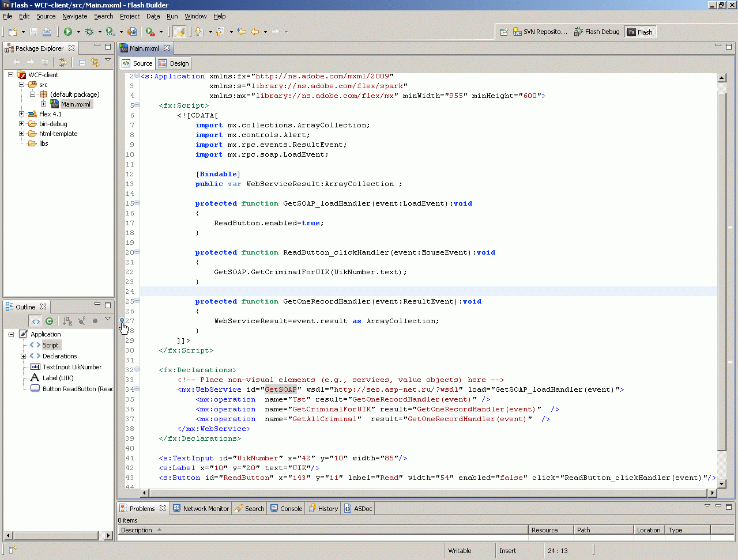Switch to the Console tab
This screenshot has height=560, width=738.
pos(287,509)
